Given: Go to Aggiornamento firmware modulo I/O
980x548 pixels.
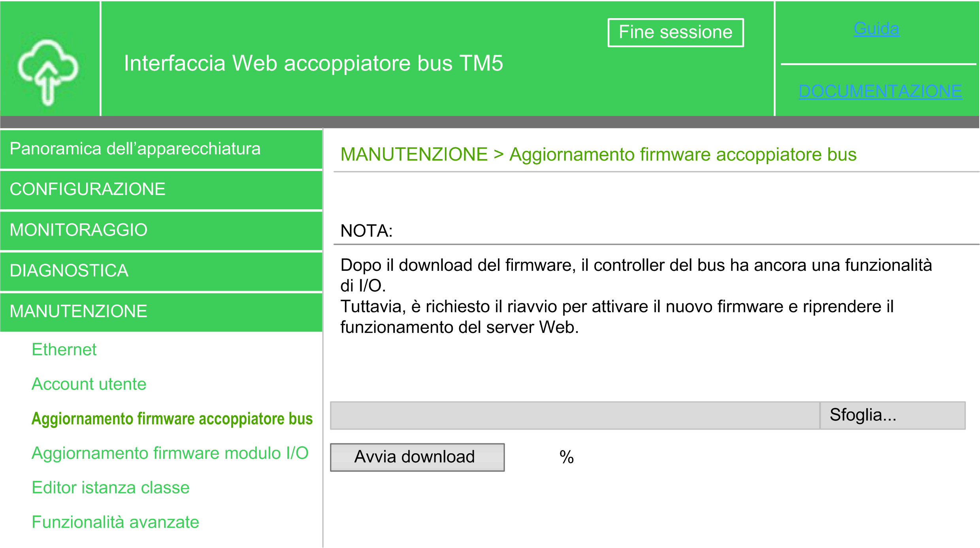Looking at the screenshot, I should pyautogui.click(x=170, y=453).
